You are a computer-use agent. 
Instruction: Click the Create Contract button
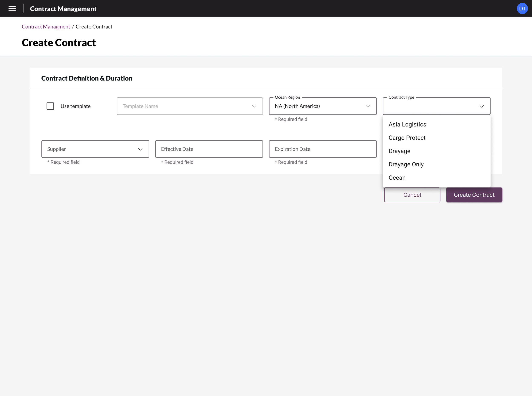click(x=474, y=195)
